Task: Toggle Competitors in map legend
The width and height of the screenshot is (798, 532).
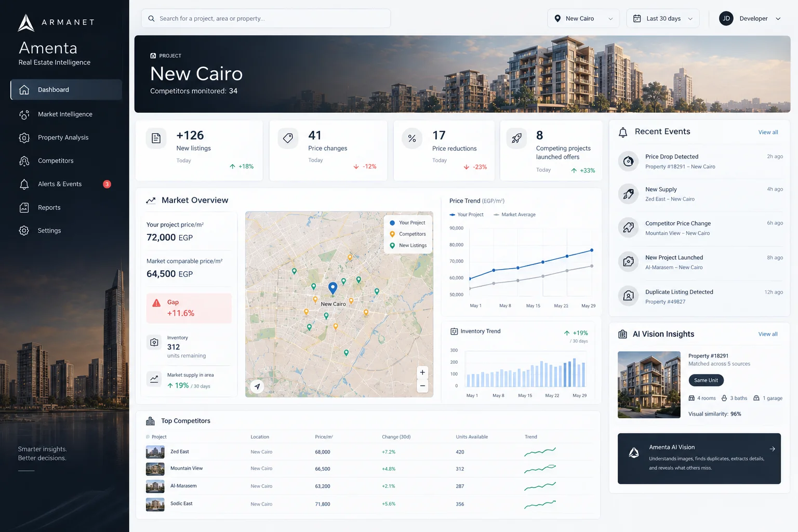Action: pyautogui.click(x=408, y=234)
